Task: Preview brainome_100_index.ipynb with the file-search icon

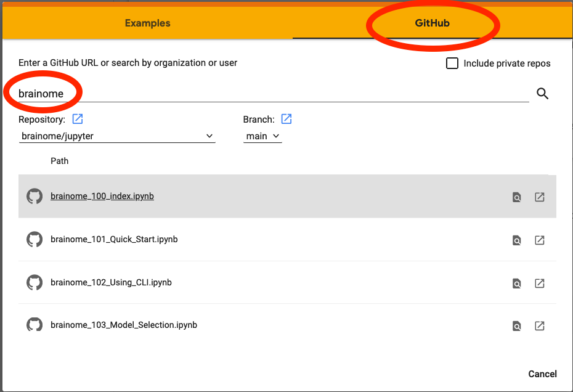Action: [517, 197]
